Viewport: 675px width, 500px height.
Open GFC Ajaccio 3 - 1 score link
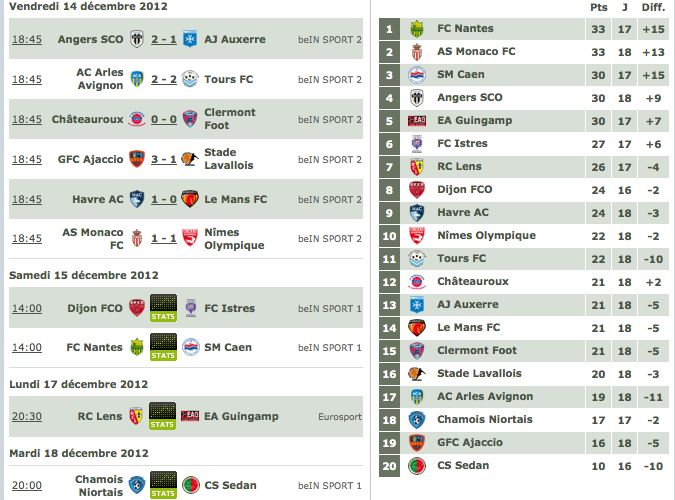tap(164, 159)
